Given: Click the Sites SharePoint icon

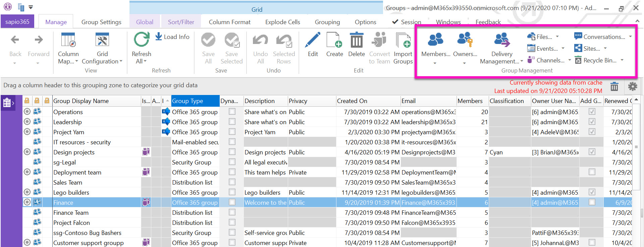Looking at the screenshot, I should pos(578,48).
